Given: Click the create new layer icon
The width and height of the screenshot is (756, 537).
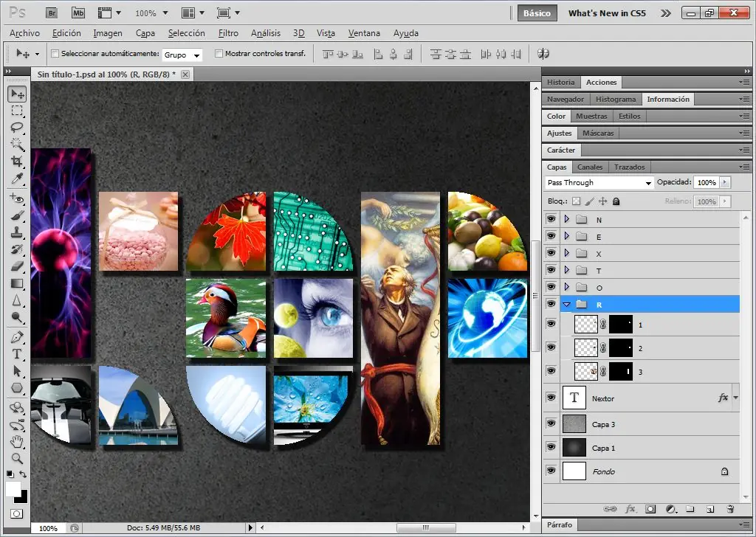Looking at the screenshot, I should pos(709,509).
